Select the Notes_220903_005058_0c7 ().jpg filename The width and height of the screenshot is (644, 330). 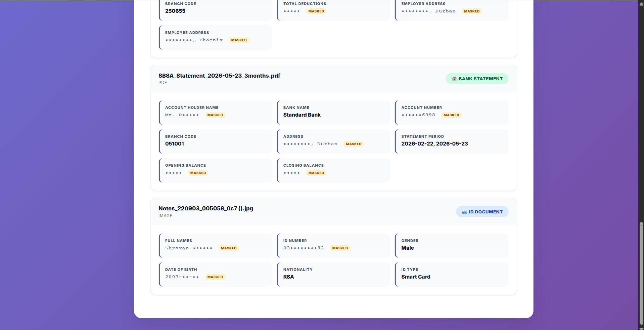coord(206,208)
